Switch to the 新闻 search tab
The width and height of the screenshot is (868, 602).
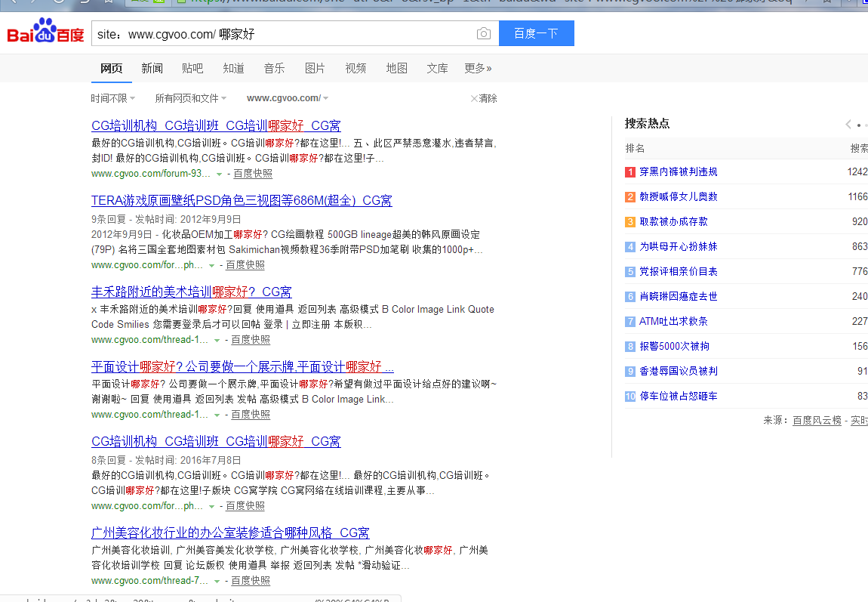click(152, 68)
